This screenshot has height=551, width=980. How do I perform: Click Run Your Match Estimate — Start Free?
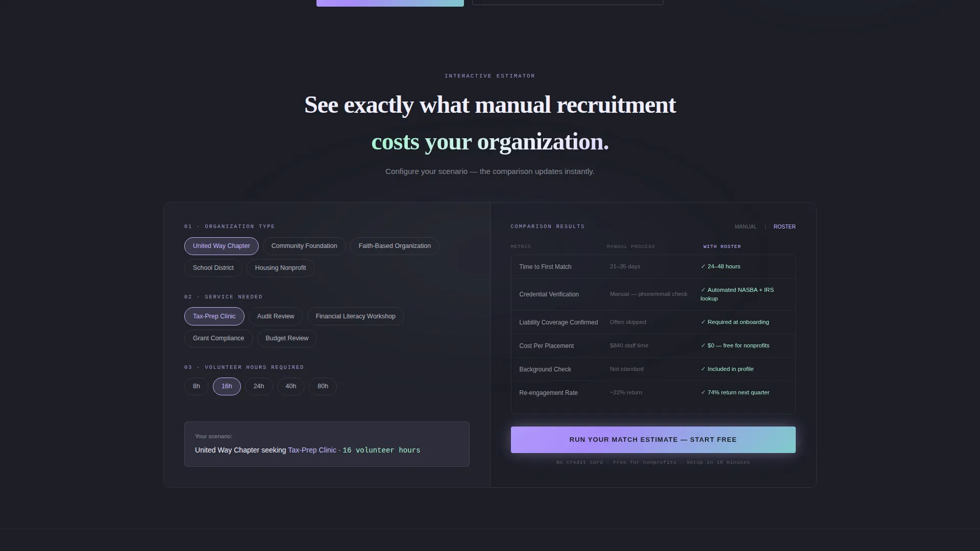tap(653, 440)
